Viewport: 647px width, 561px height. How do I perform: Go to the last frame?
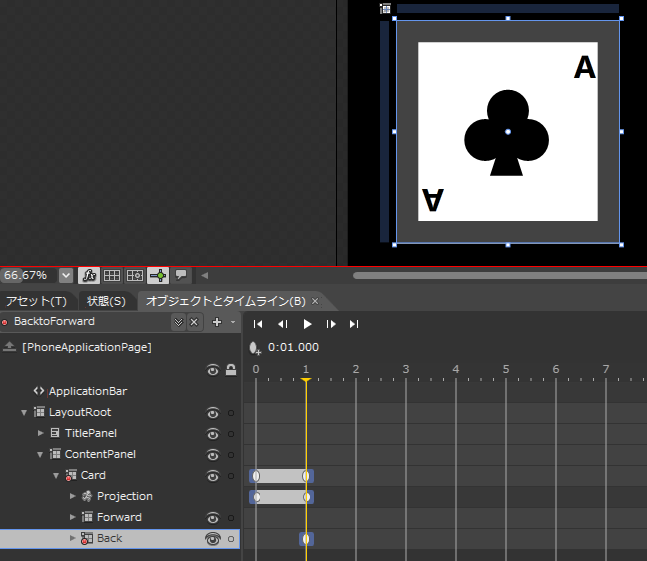(354, 324)
